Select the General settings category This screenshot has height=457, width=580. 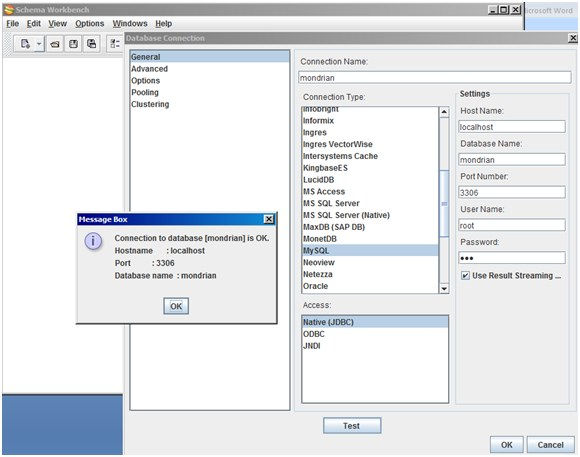point(210,57)
